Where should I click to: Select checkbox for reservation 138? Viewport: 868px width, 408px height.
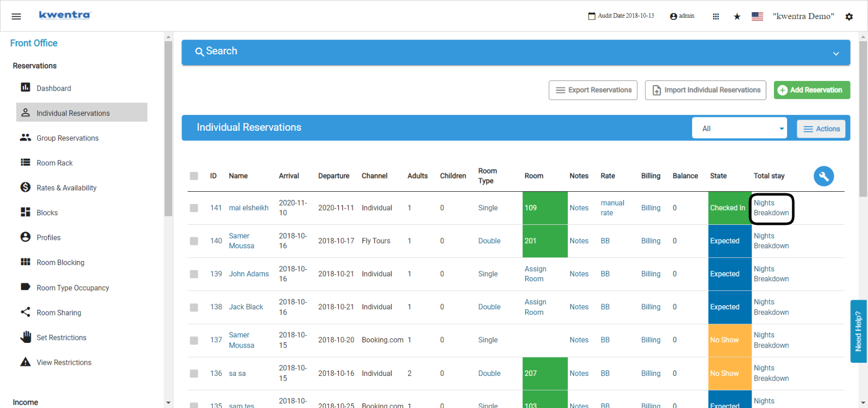pyautogui.click(x=194, y=307)
